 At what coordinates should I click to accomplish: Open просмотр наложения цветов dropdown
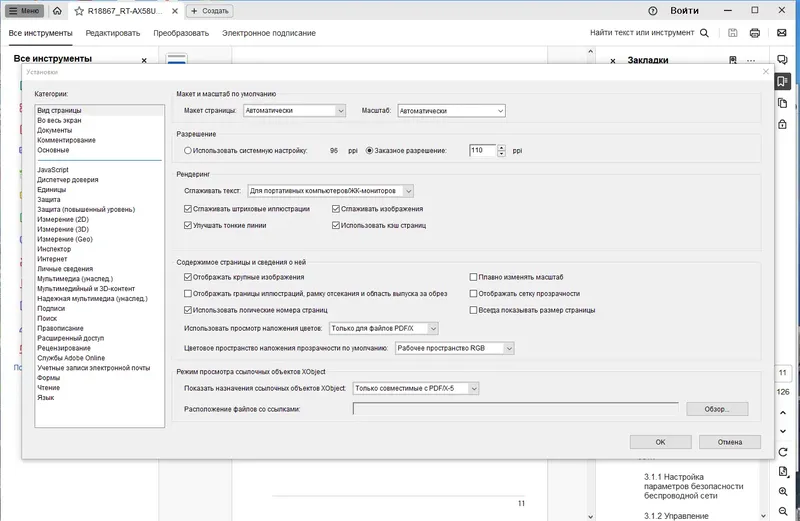(384, 329)
